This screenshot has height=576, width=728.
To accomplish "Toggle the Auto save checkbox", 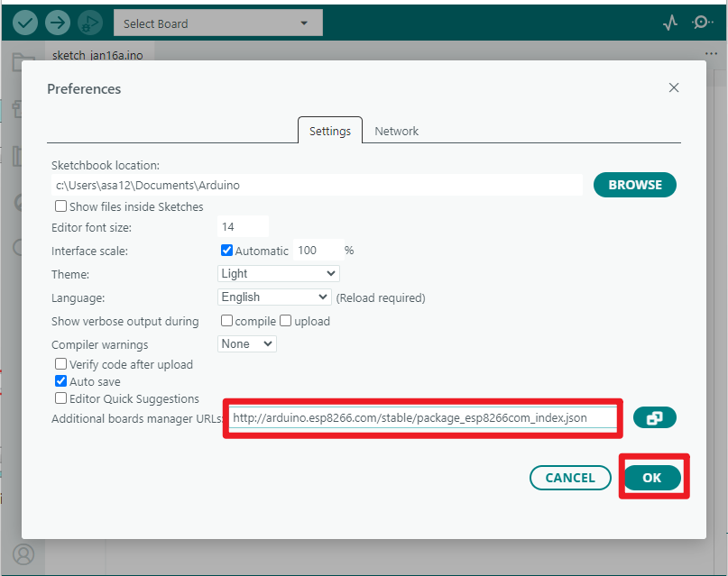I will (x=60, y=380).
